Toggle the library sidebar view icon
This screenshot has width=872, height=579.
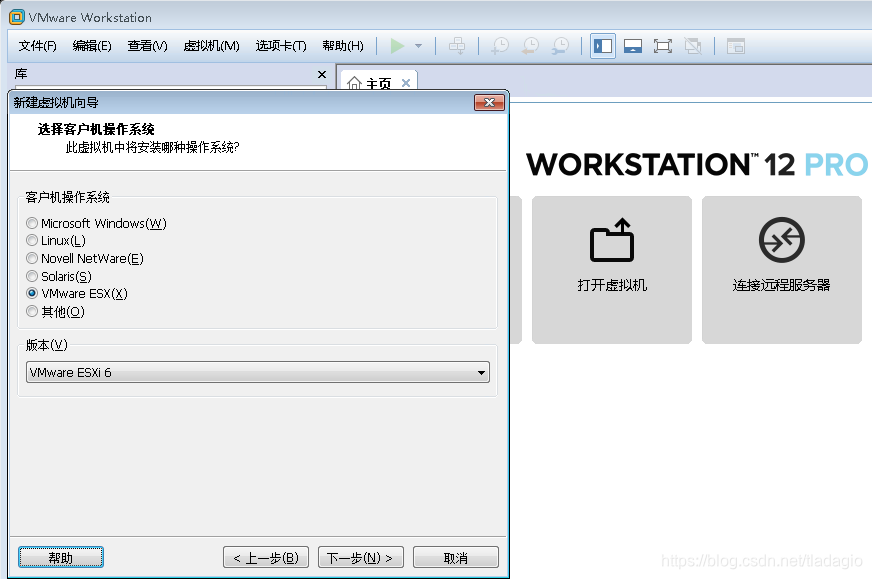click(x=603, y=46)
